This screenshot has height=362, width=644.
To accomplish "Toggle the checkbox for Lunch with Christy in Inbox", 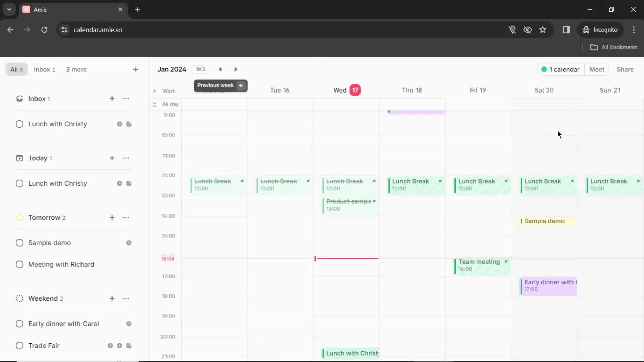I will tap(19, 124).
